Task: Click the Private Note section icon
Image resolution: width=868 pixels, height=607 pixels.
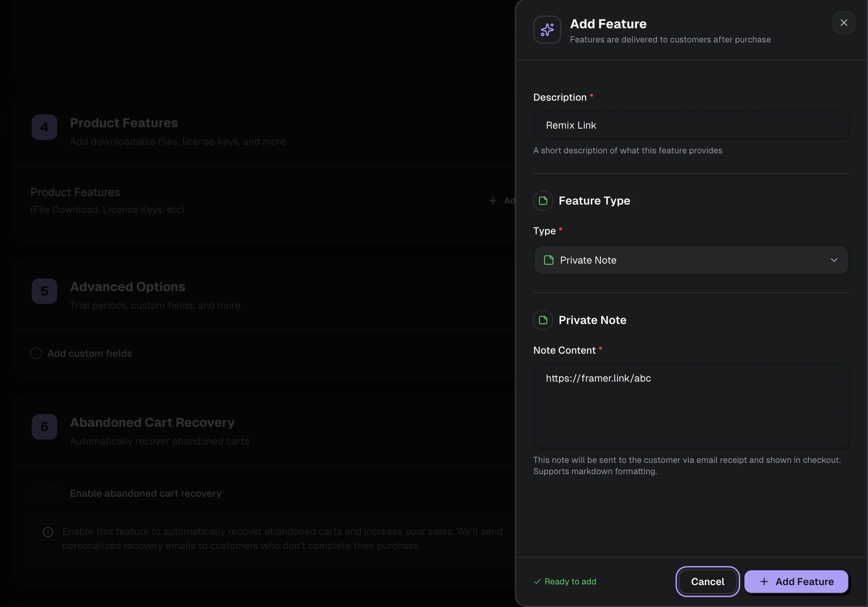Action: click(543, 320)
